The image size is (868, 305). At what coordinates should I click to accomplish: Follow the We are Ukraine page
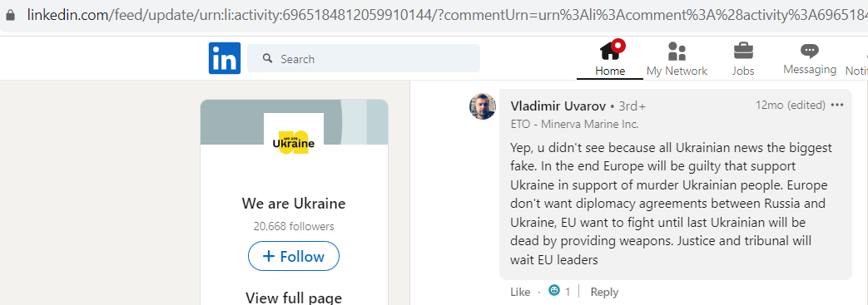[294, 256]
